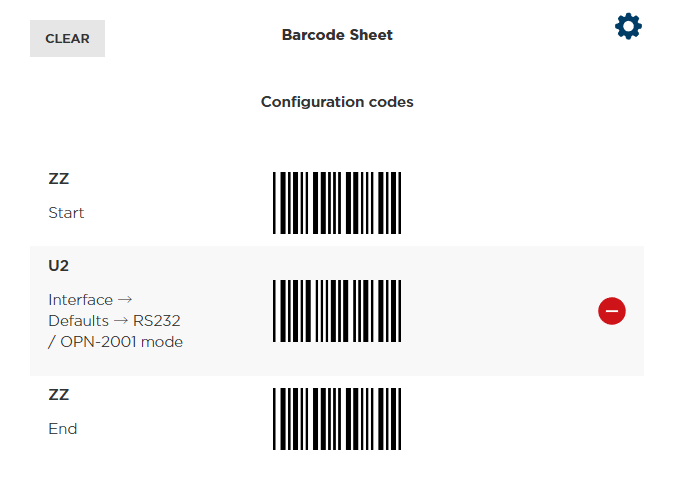Click empty area right of Start barcode
684x484 pixels.
pos(519,203)
